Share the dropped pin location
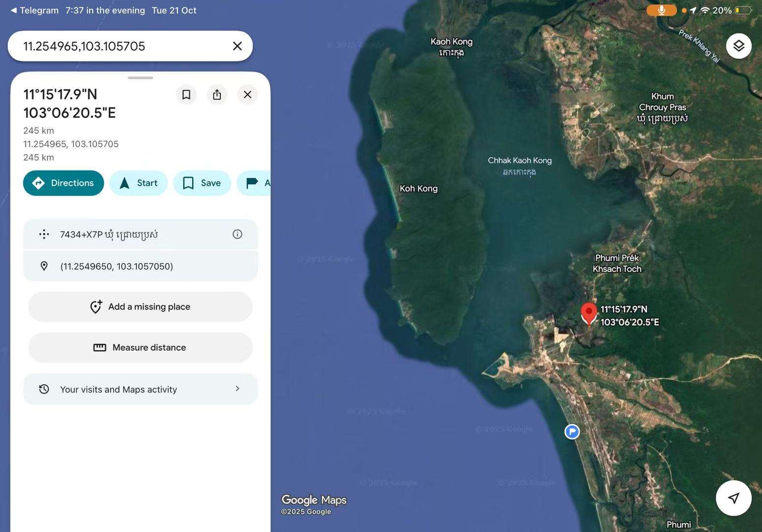The height and width of the screenshot is (532, 762). pyautogui.click(x=217, y=95)
